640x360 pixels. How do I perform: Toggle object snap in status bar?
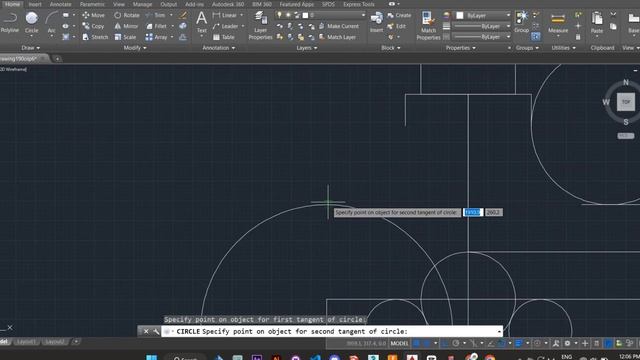pyautogui.click(x=502, y=343)
